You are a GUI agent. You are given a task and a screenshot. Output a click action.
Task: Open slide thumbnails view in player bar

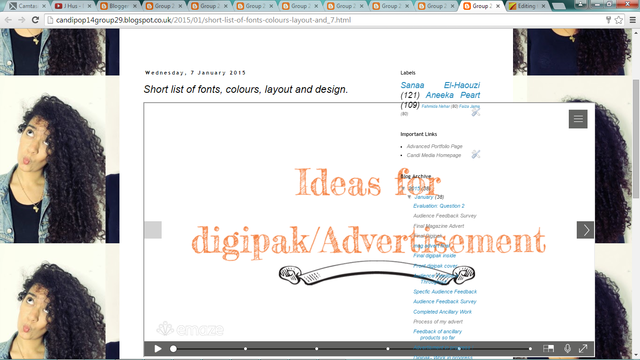coord(548,349)
